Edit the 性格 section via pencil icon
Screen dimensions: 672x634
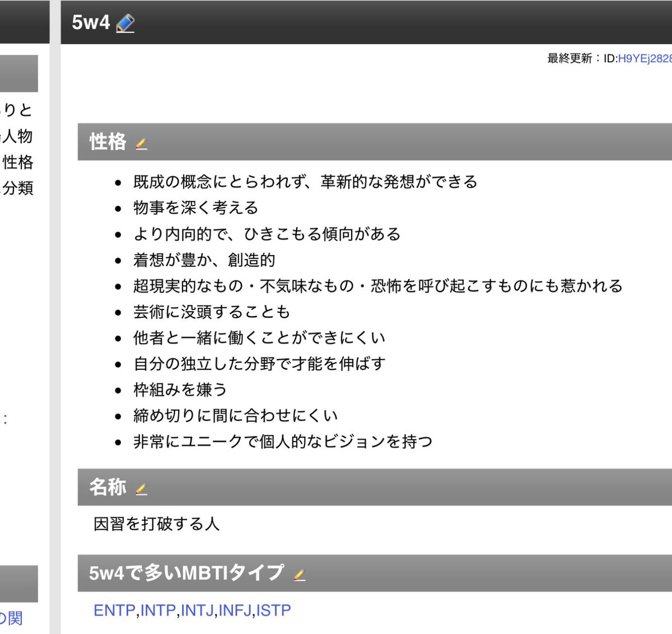(141, 144)
